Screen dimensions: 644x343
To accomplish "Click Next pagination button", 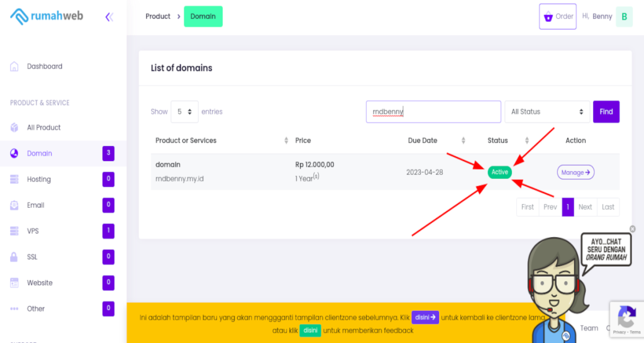I will tap(586, 207).
